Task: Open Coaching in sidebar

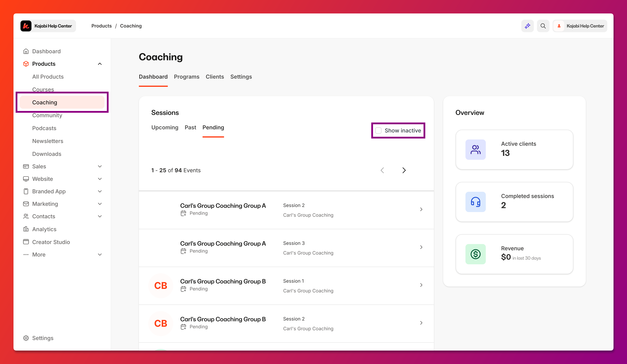Action: (x=62, y=102)
